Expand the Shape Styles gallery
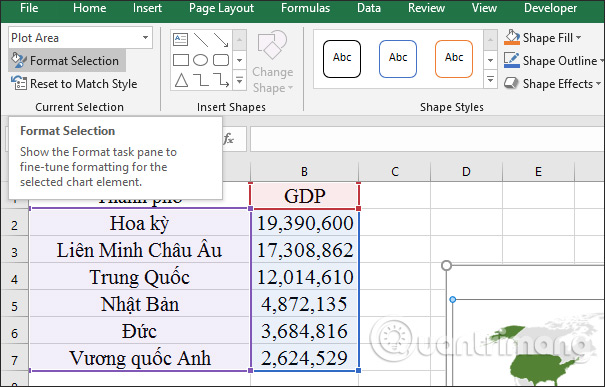Screen dimensions: 605x387 point(490,79)
